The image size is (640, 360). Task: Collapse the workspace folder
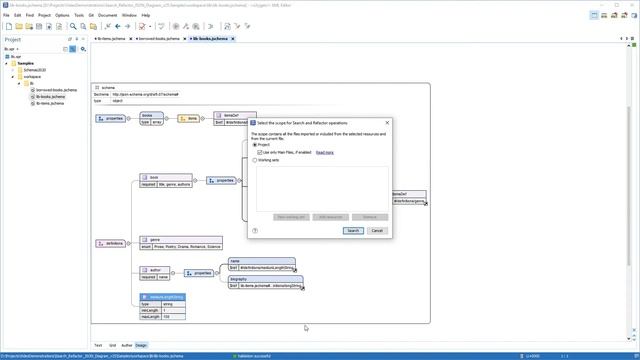point(13,77)
